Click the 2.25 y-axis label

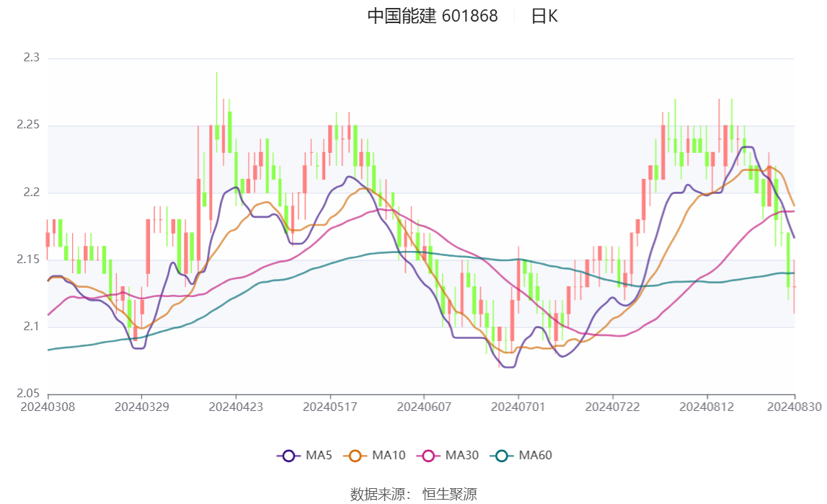click(x=28, y=125)
